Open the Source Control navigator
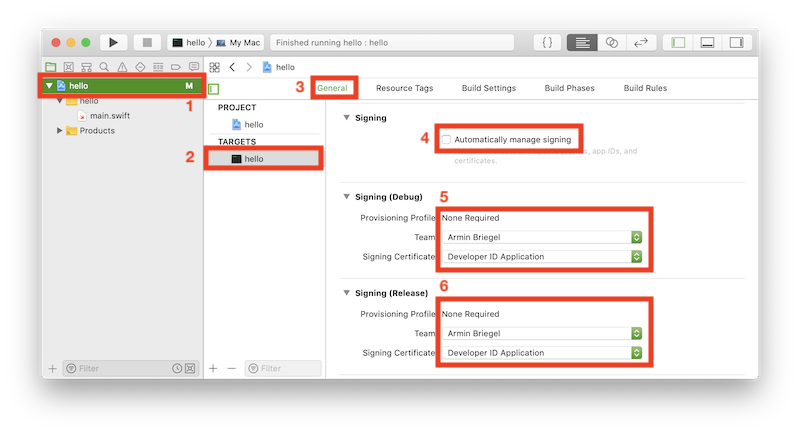The image size is (800, 434). coord(68,67)
